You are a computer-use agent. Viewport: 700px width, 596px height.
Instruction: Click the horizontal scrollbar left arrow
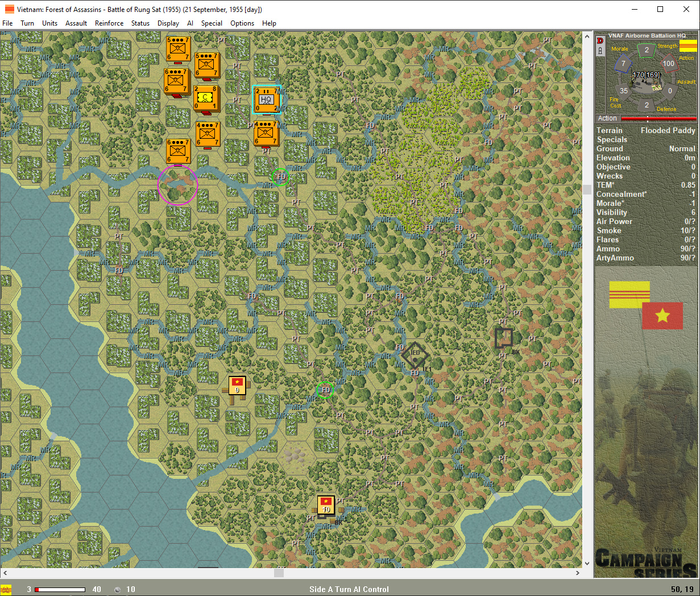tap(5, 573)
